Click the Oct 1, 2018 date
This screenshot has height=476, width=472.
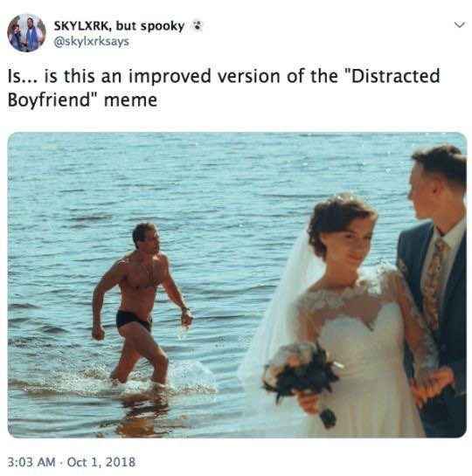click(x=101, y=462)
